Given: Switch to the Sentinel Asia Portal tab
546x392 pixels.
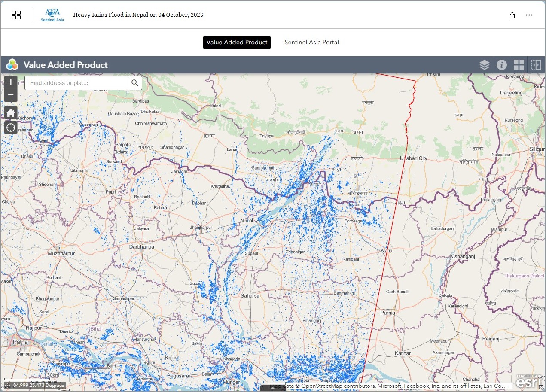Looking at the screenshot, I should (x=311, y=42).
